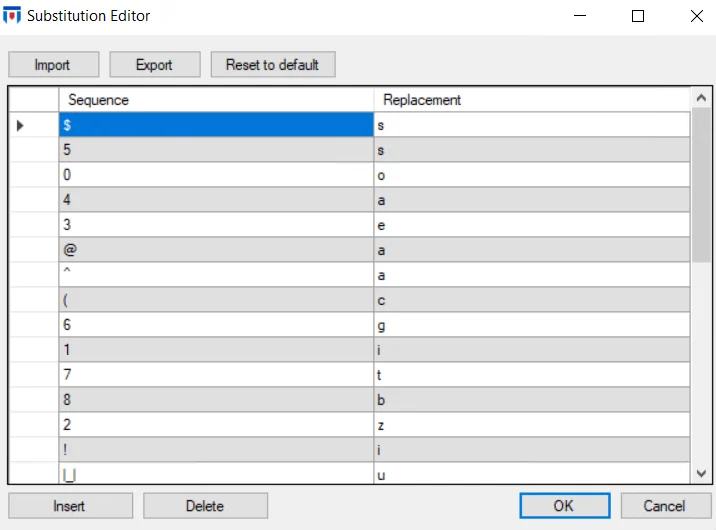Screen dimensions: 716x530
Task: Click replacement 'c' for sequence (
Action: [x=532, y=300]
